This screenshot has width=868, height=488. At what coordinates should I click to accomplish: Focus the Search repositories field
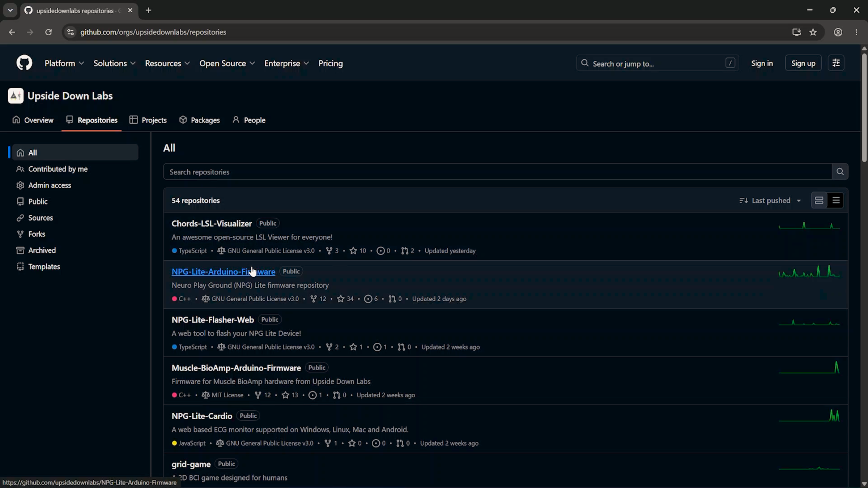(497, 172)
